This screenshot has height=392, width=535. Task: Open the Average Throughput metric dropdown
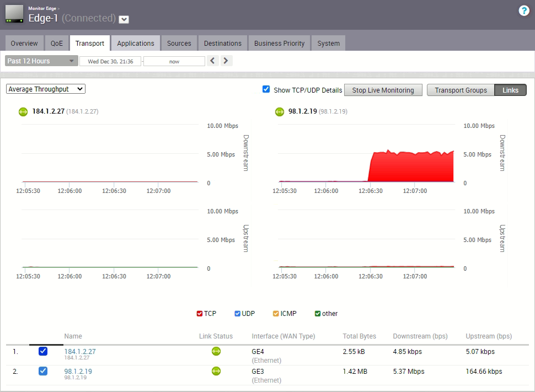pos(46,89)
